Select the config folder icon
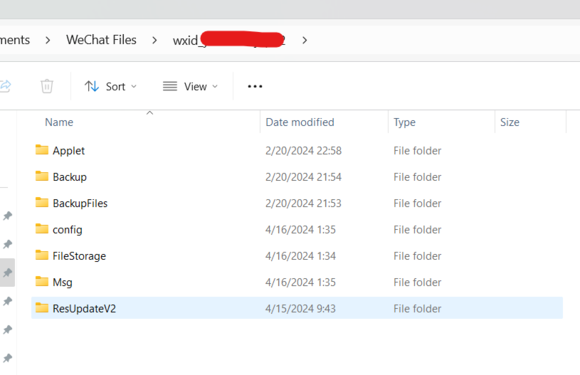580x375 pixels. click(42, 229)
